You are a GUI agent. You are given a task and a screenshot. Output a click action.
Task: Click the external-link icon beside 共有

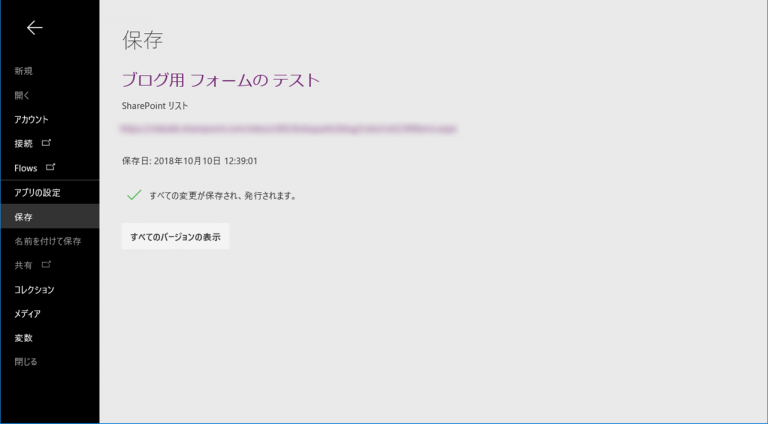[46, 265]
